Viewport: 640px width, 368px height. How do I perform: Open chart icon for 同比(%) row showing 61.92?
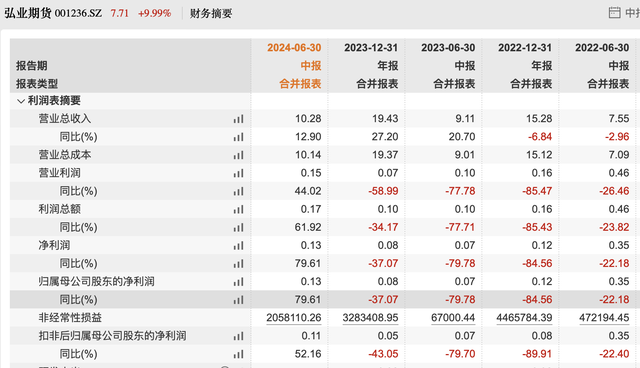tap(238, 228)
